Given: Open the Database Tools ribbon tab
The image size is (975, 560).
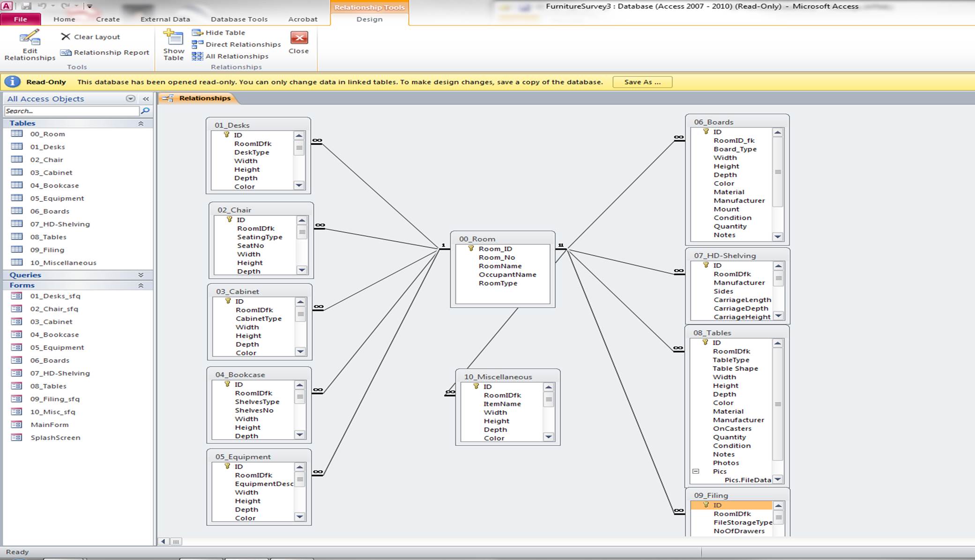Looking at the screenshot, I should coord(239,19).
